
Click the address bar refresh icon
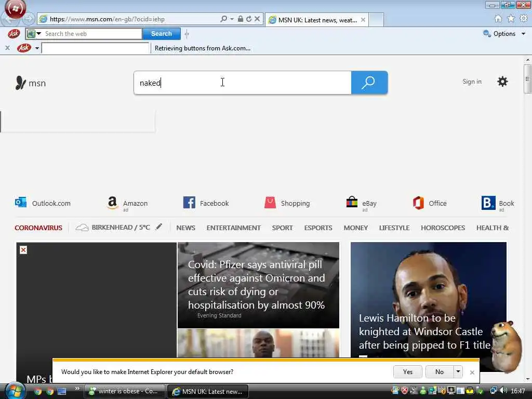click(249, 19)
